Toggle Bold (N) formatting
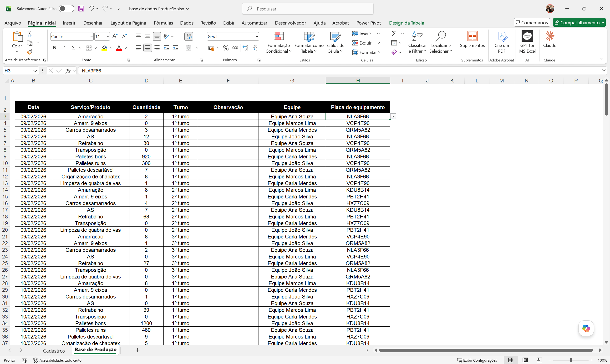Screen dimensions: 610x364 click(x=55, y=48)
